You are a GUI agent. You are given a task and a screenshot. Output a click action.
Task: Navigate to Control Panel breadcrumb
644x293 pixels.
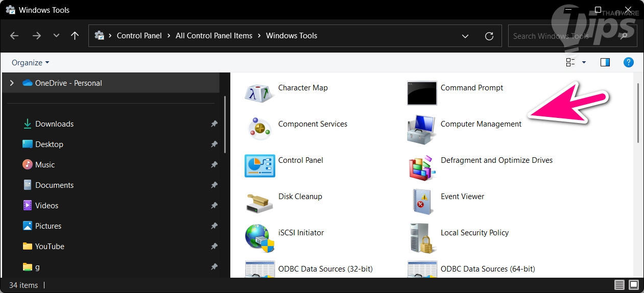tap(139, 36)
